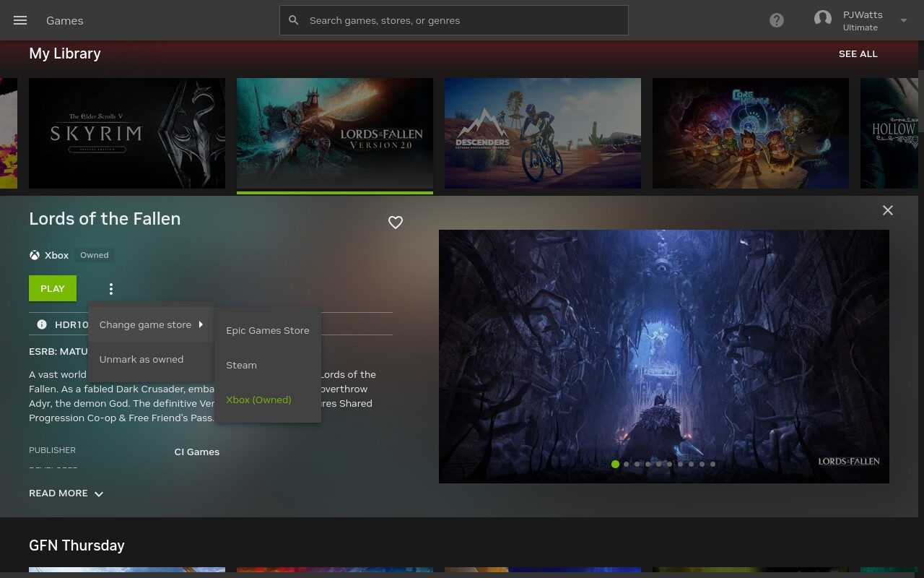Click the Xbox store logo icon
Image resolution: width=924 pixels, height=578 pixels.
click(x=35, y=255)
